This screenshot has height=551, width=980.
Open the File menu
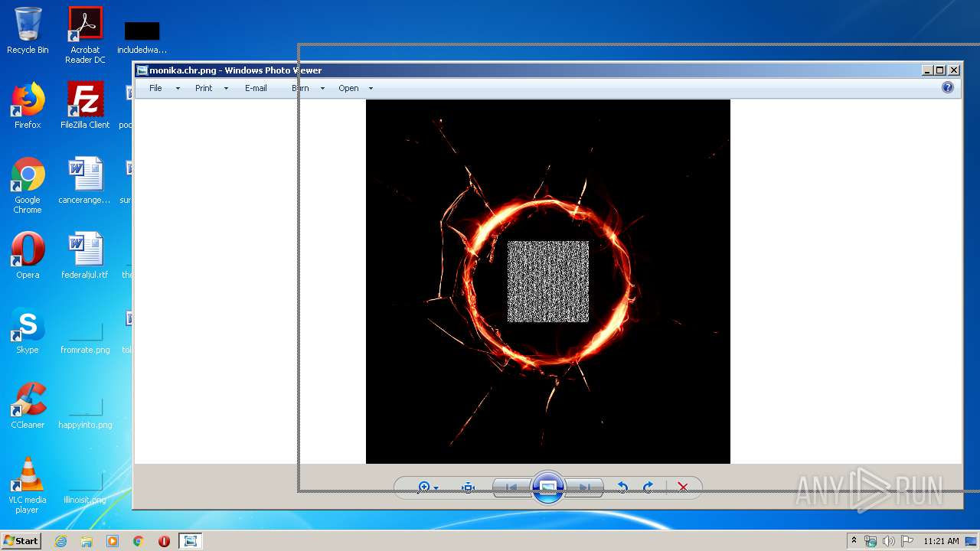pos(155,88)
